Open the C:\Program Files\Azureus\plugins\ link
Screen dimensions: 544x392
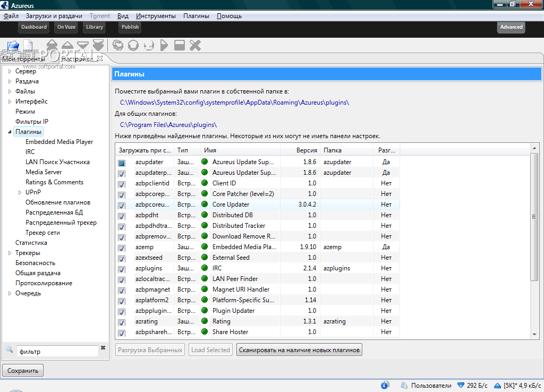pos(168,125)
